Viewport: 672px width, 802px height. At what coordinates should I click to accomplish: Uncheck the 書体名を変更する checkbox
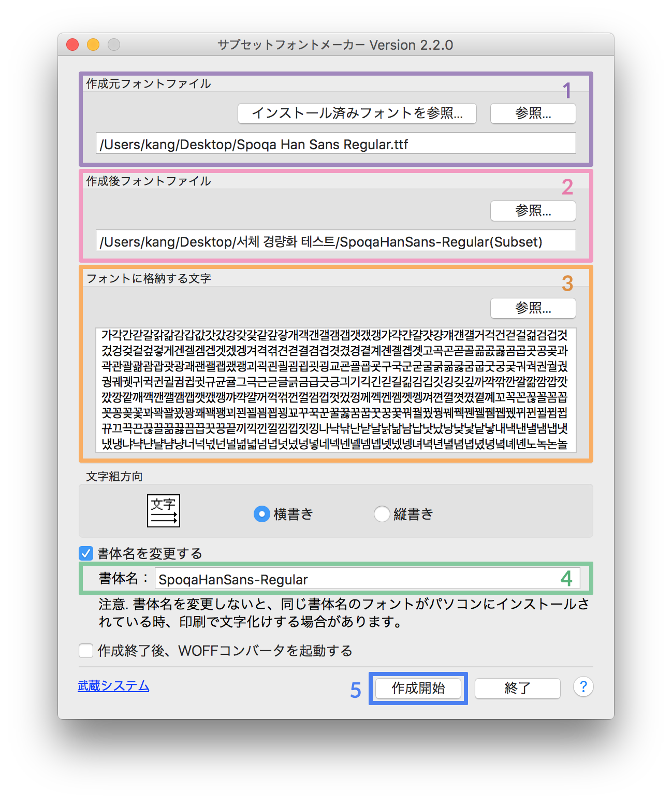tap(86, 553)
